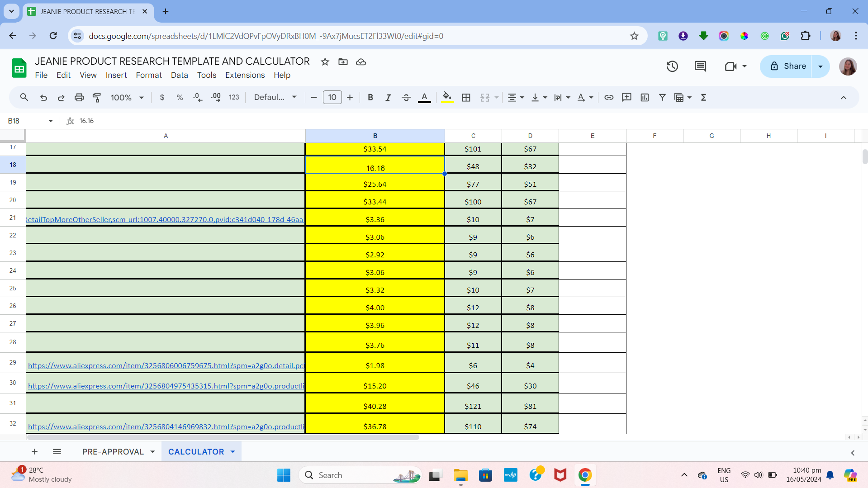Open the text rotation dropdown
The image size is (868, 488).
(x=585, y=97)
